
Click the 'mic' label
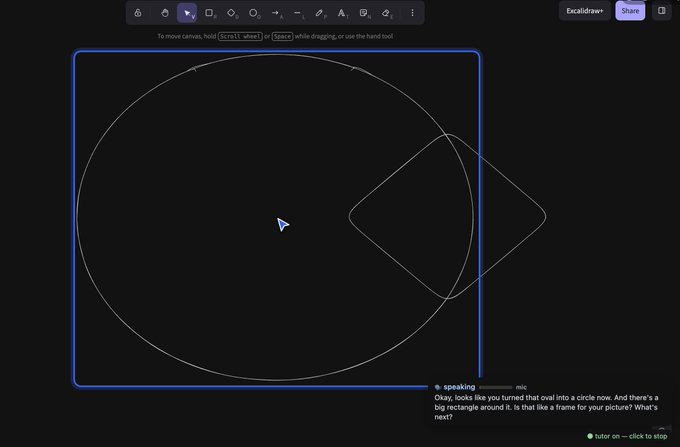click(x=521, y=387)
